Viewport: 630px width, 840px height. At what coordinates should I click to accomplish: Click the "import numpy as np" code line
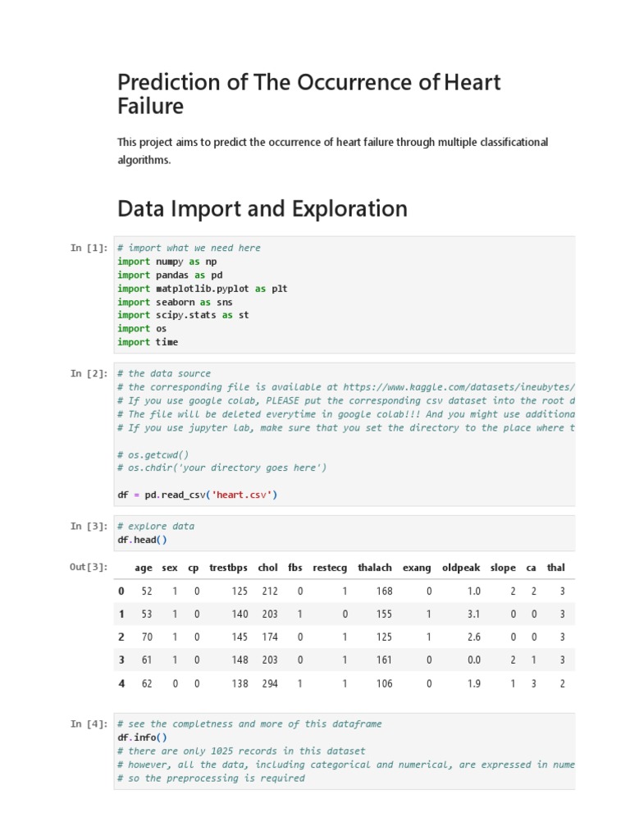pyautogui.click(x=167, y=262)
